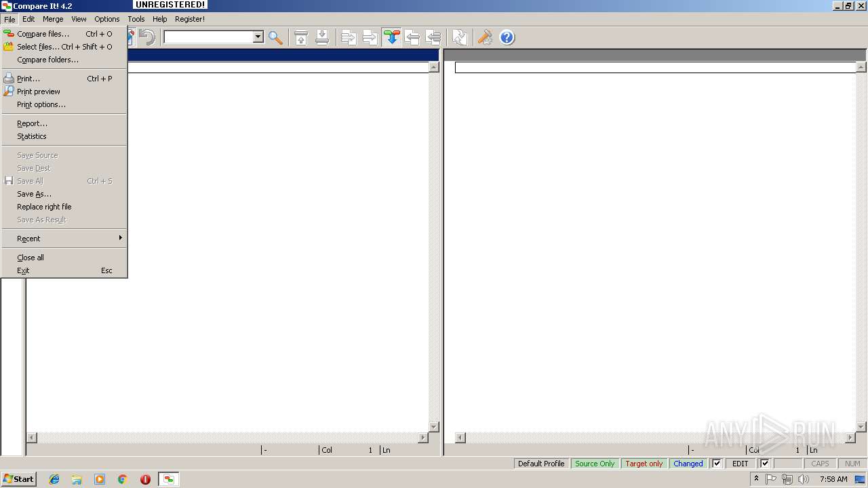Choose Close all menu entry
Viewport: 868px width, 488px height.
pyautogui.click(x=64, y=258)
